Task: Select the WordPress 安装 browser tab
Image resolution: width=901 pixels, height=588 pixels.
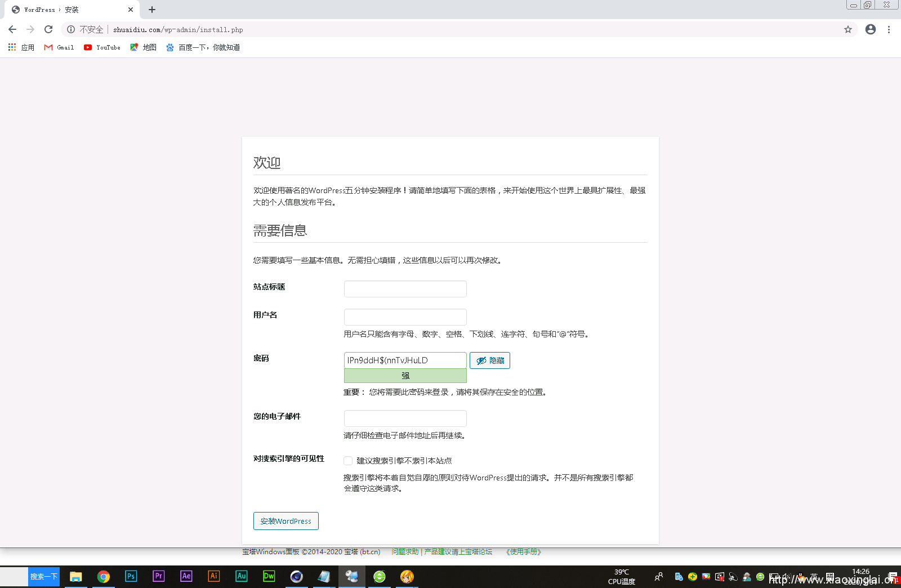Action: click(x=72, y=10)
